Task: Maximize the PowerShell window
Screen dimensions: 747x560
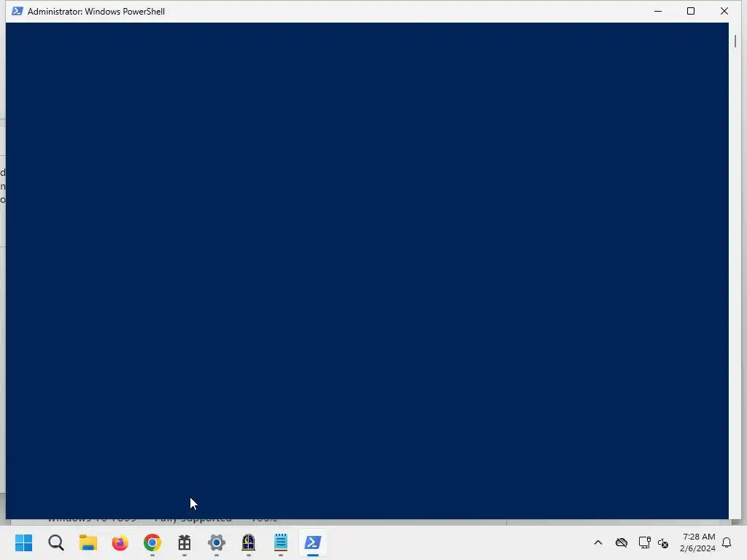Action: click(691, 11)
